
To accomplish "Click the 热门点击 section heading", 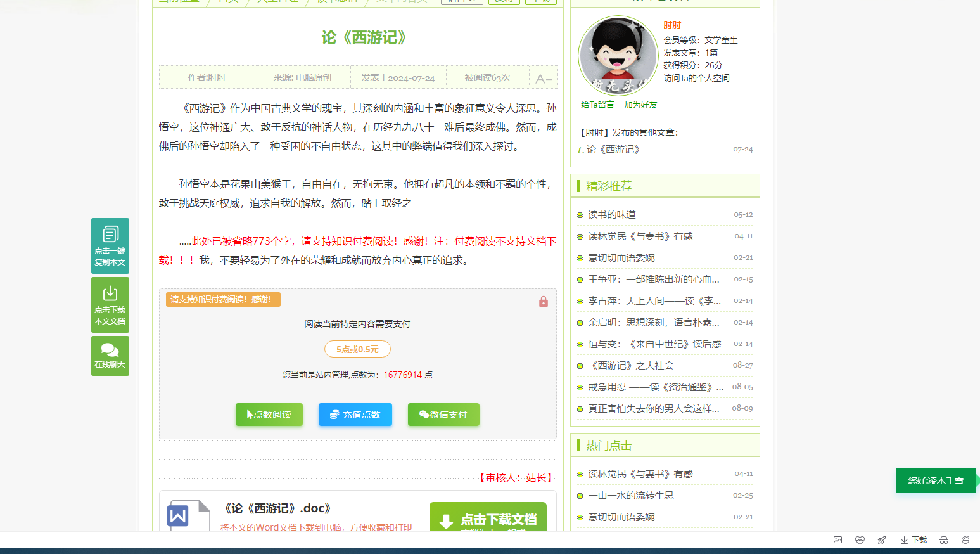I will click(609, 446).
